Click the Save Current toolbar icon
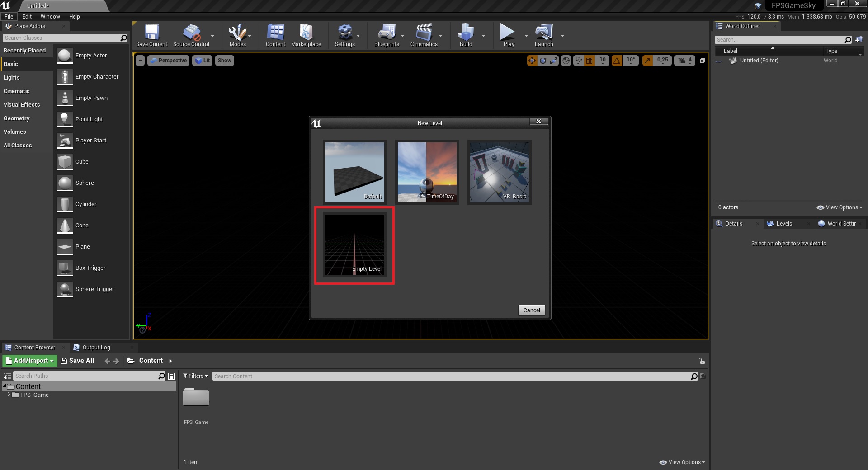The height and width of the screenshot is (470, 868). tap(151, 35)
